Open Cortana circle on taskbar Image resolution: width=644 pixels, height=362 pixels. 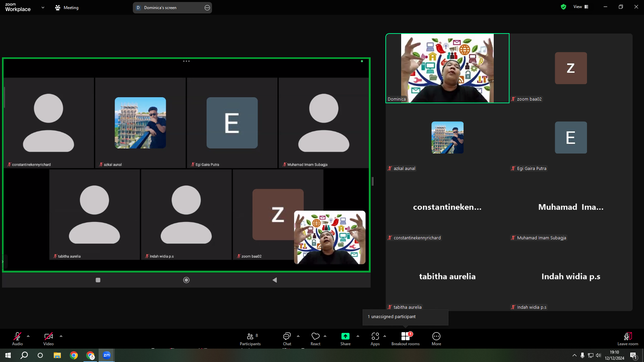pos(40,355)
